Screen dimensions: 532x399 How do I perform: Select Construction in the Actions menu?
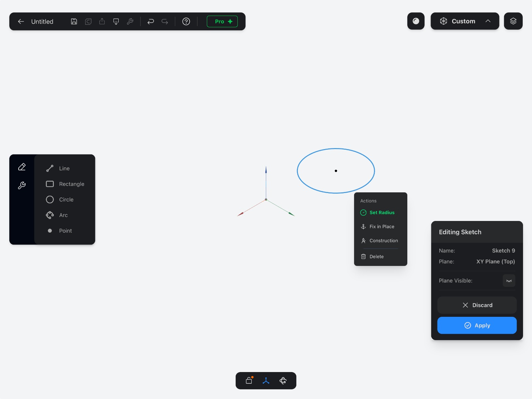[384, 241]
